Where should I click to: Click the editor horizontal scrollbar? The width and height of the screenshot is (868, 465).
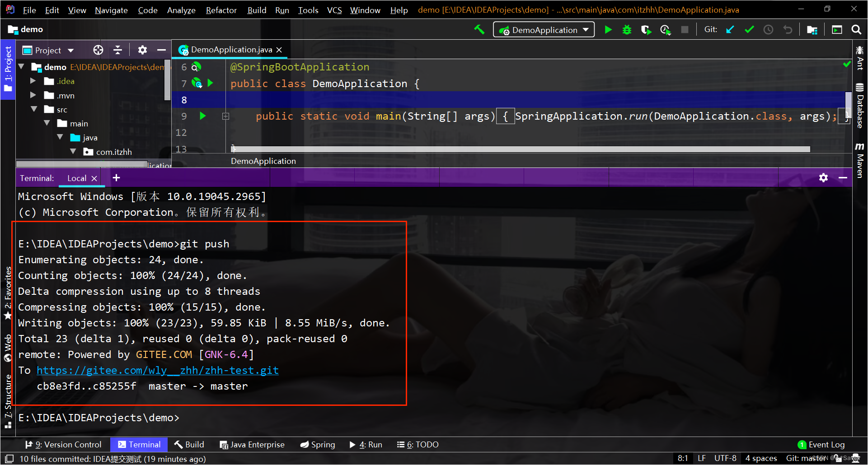(521, 149)
